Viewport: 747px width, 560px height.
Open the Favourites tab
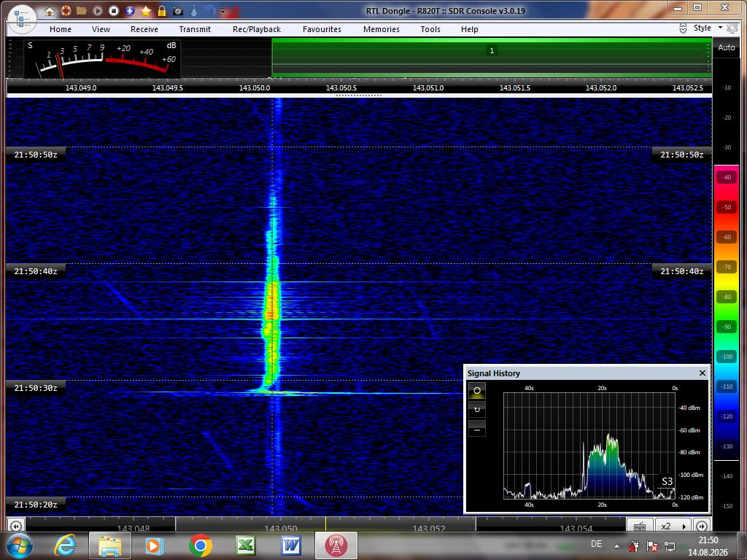322,29
